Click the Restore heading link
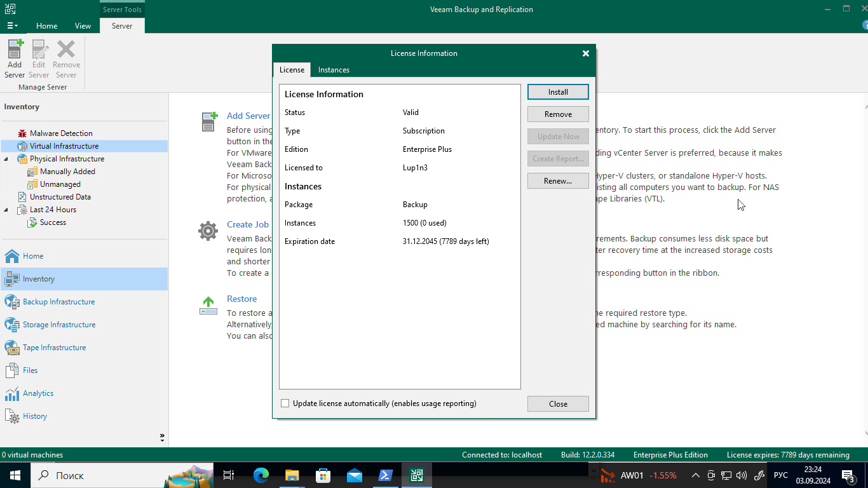Image resolution: width=868 pixels, height=488 pixels. tap(242, 299)
